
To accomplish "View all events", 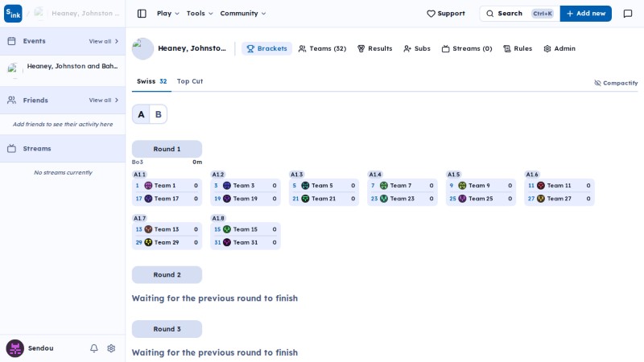I will pos(104,41).
